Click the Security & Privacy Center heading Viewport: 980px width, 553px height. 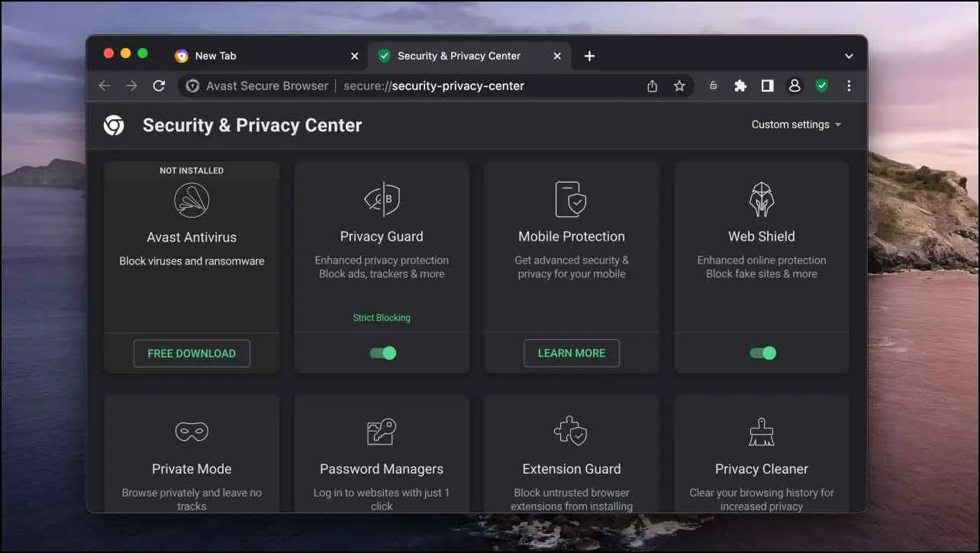(252, 125)
